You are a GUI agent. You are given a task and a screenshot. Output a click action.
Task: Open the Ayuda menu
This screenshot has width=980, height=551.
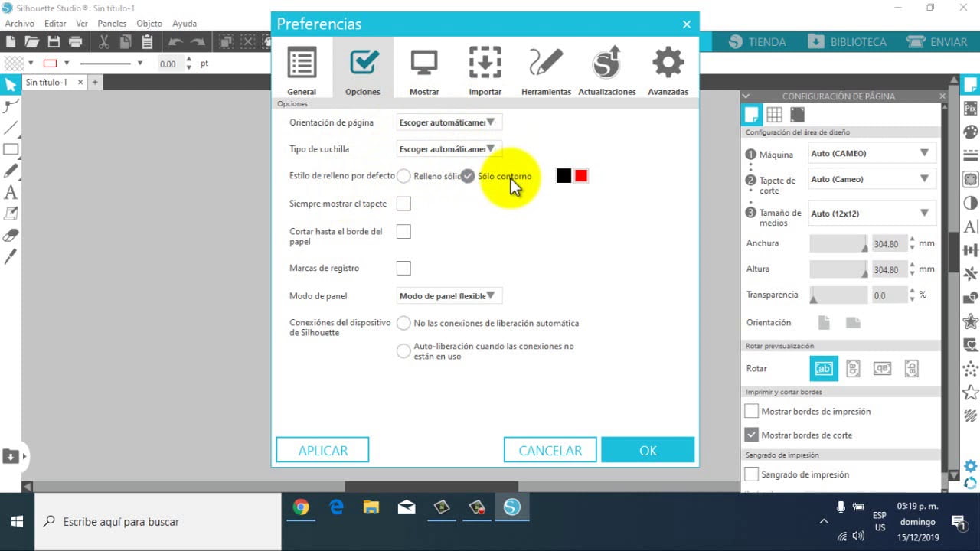click(185, 24)
